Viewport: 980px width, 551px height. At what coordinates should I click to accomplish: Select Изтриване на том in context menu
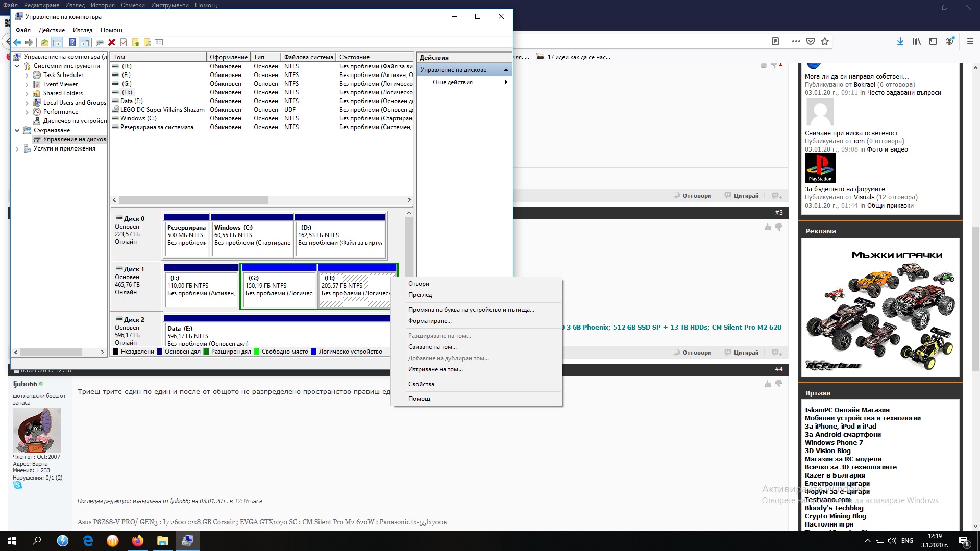click(435, 369)
